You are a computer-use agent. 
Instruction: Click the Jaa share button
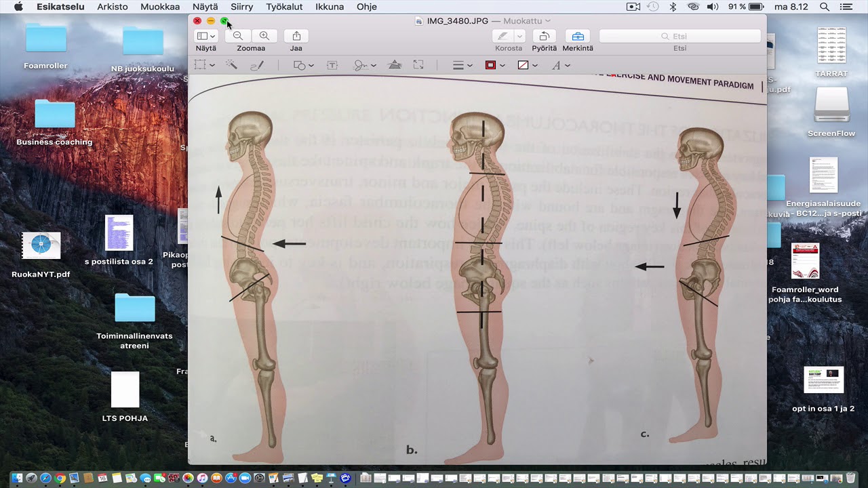pos(296,36)
